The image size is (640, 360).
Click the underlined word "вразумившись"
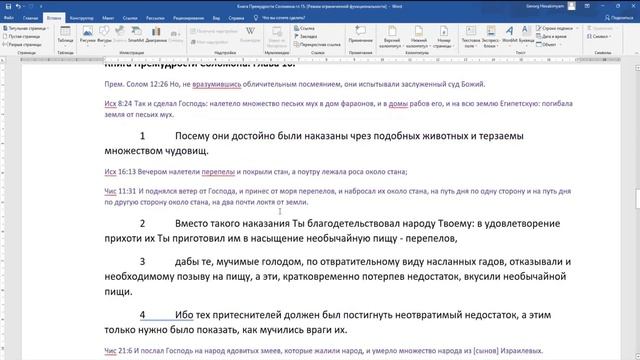[x=217, y=84]
